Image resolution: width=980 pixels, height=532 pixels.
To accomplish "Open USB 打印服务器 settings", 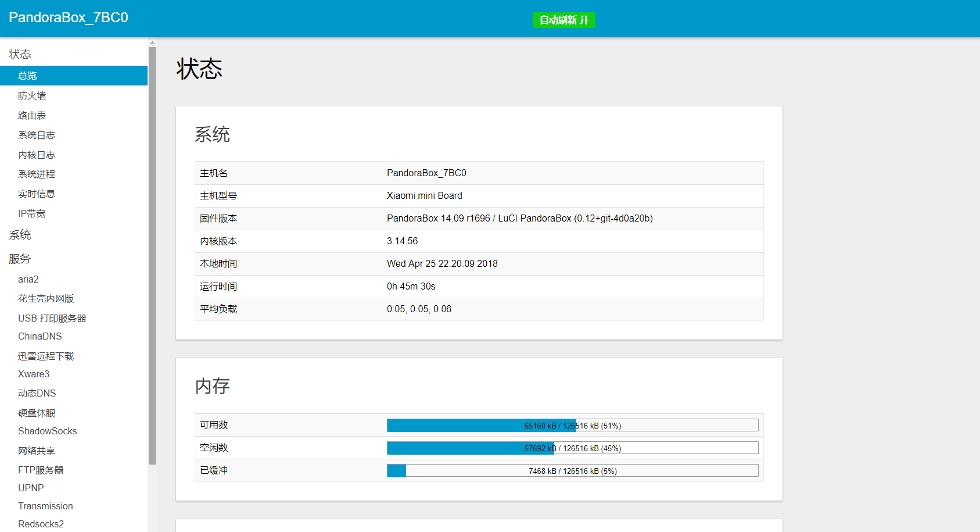I will click(x=52, y=318).
